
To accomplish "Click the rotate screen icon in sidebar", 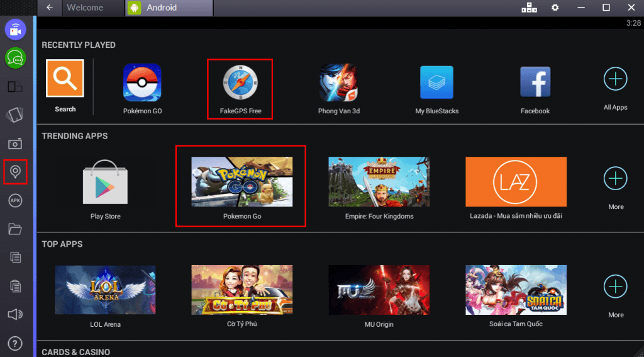I will pos(15,86).
